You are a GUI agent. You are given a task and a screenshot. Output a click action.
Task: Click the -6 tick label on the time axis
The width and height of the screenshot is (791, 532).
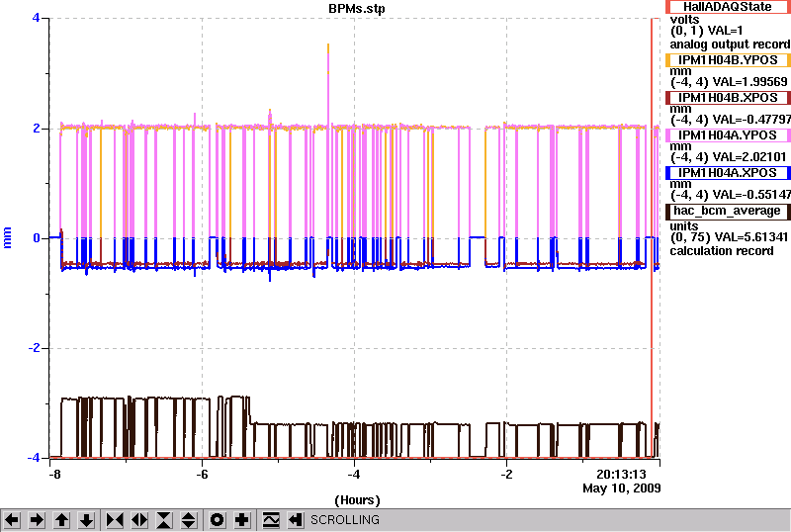pos(202,475)
